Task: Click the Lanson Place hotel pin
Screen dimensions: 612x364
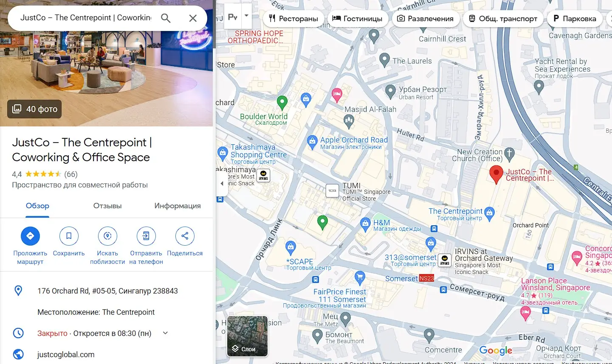Action: point(525,313)
